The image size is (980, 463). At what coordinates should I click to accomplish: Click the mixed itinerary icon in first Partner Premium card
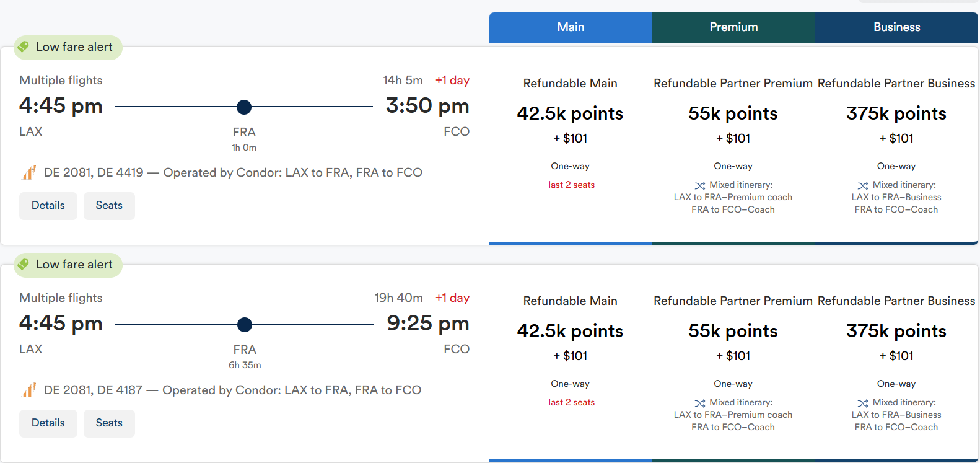pos(700,185)
